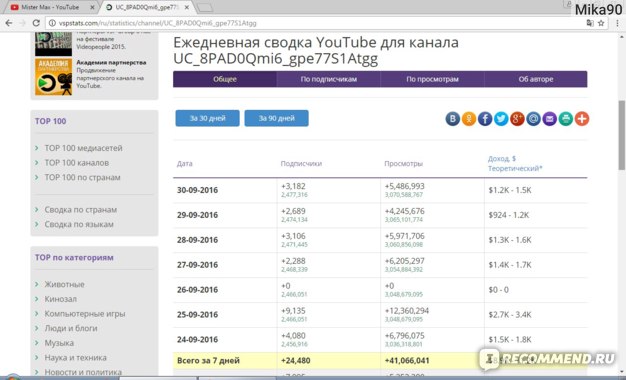626x380 pixels.
Task: Click the green print icon
Action: pos(566,119)
